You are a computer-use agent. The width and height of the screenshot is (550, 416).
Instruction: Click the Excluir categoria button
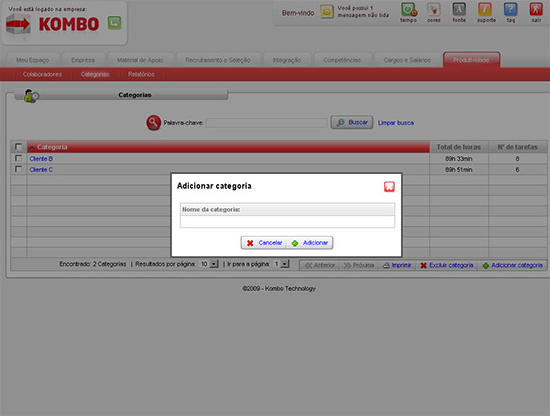coord(447,265)
